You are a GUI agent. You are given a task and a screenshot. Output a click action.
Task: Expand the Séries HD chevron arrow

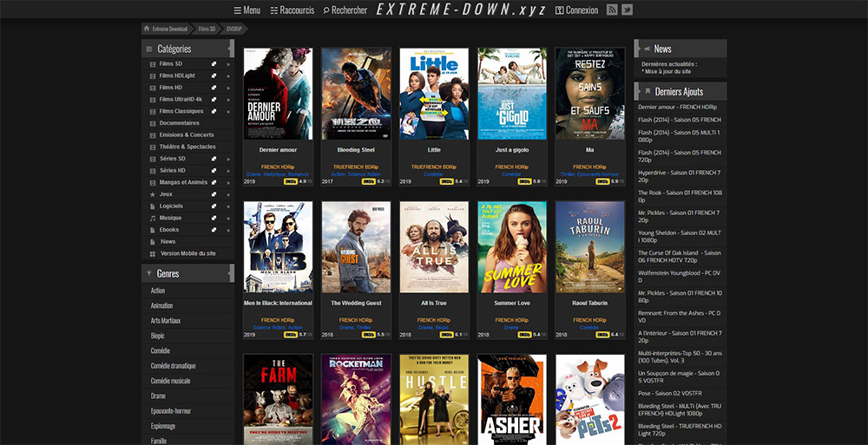coord(228,171)
